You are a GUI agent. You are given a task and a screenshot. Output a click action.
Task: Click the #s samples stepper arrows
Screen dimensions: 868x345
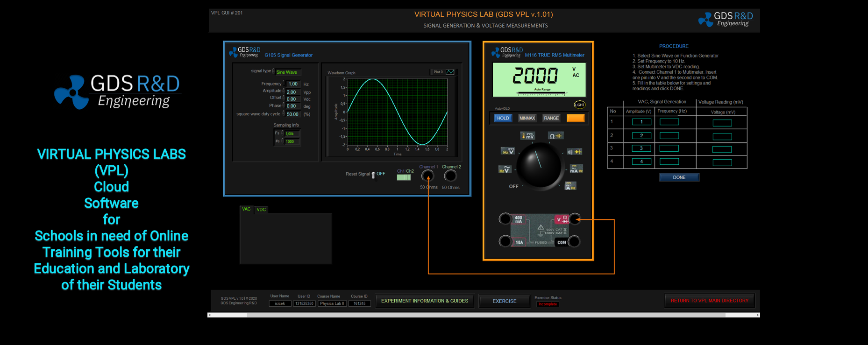point(282,141)
